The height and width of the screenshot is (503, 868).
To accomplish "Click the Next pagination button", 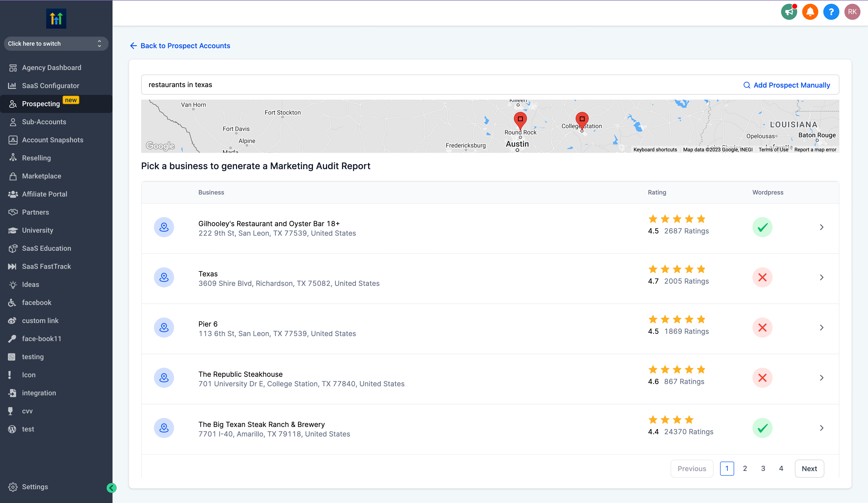I will (809, 469).
